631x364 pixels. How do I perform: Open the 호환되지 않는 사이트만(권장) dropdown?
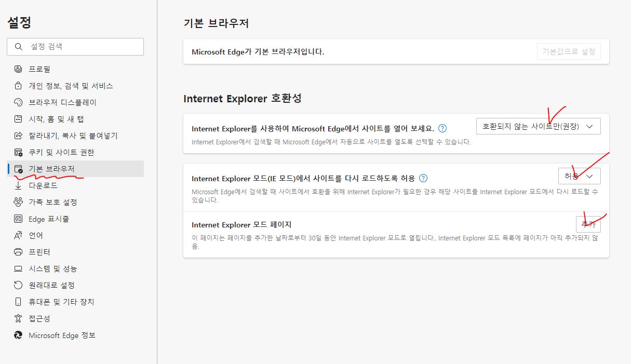click(x=539, y=126)
